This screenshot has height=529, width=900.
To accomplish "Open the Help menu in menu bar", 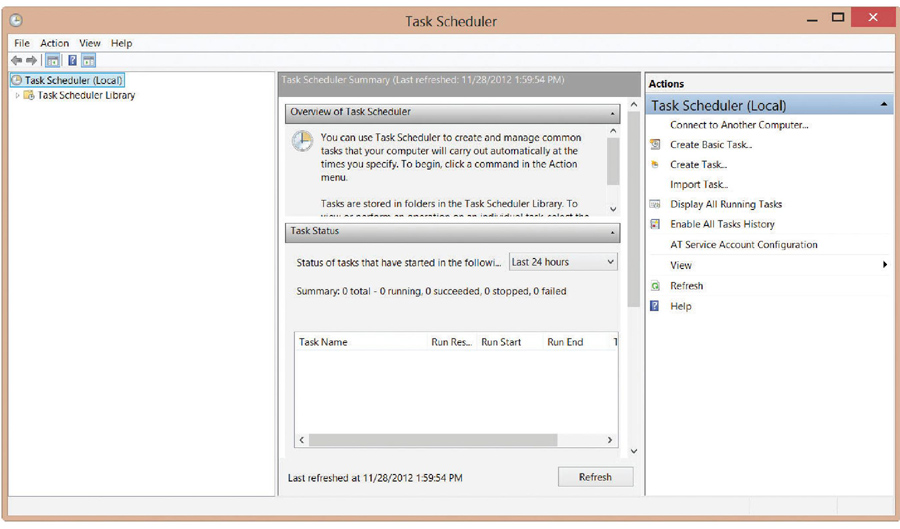I will (x=121, y=43).
